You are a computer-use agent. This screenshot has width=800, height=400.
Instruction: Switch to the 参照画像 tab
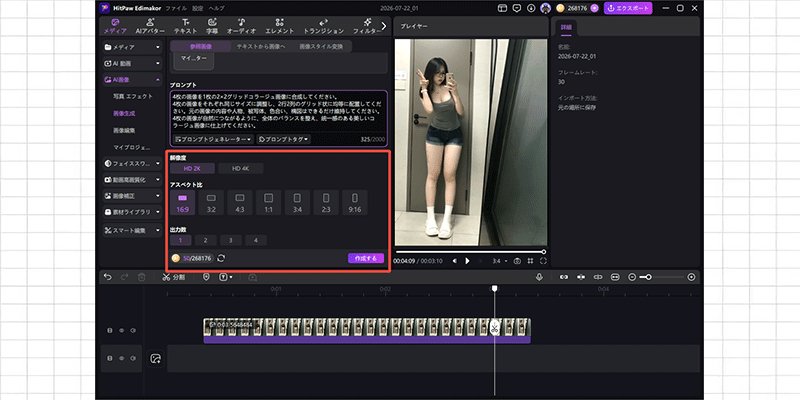(x=201, y=46)
